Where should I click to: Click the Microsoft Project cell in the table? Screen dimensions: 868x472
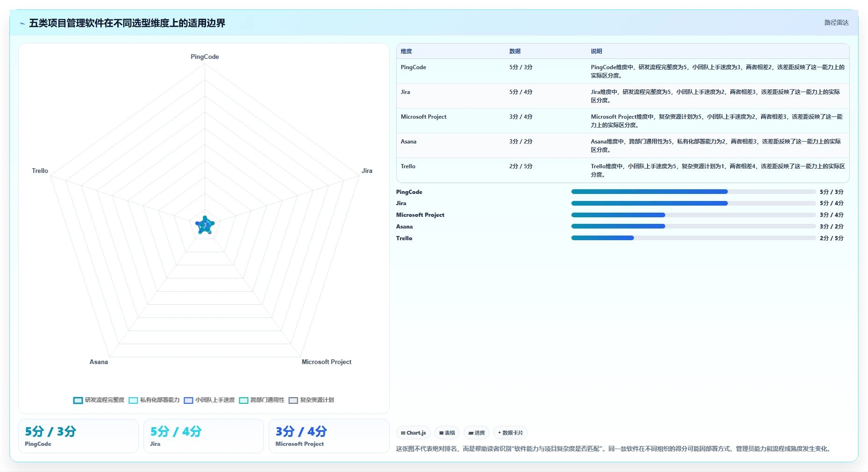click(423, 117)
